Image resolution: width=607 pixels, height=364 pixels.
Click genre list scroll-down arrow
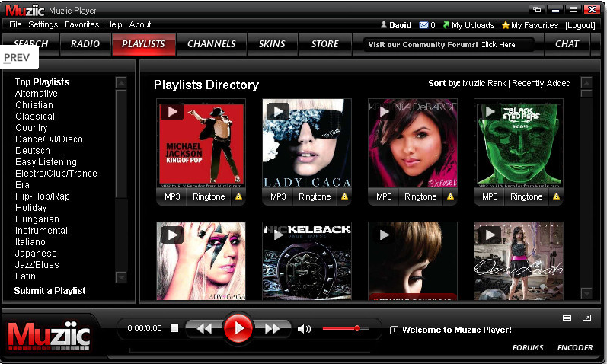point(121,277)
